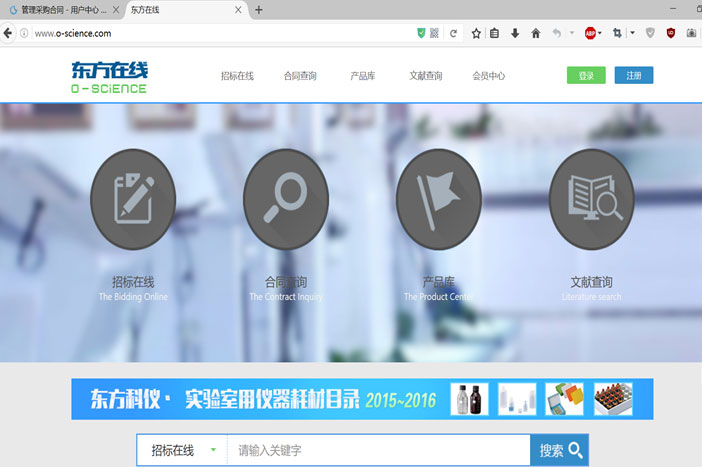702x467 pixels.
Task: Click the reagent bottles thumbnail in banner
Action: click(x=469, y=399)
